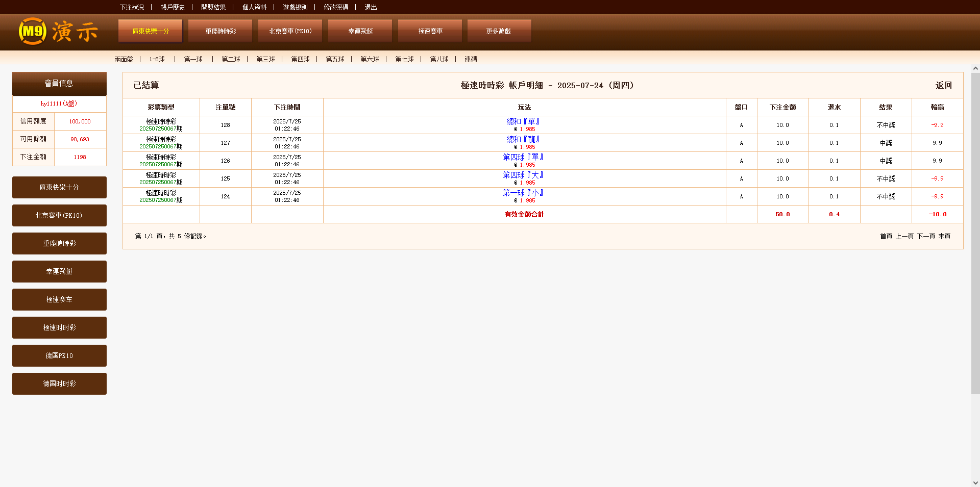Click the M9 logo icon
Image resolution: width=980 pixels, height=487 pixels.
click(33, 32)
